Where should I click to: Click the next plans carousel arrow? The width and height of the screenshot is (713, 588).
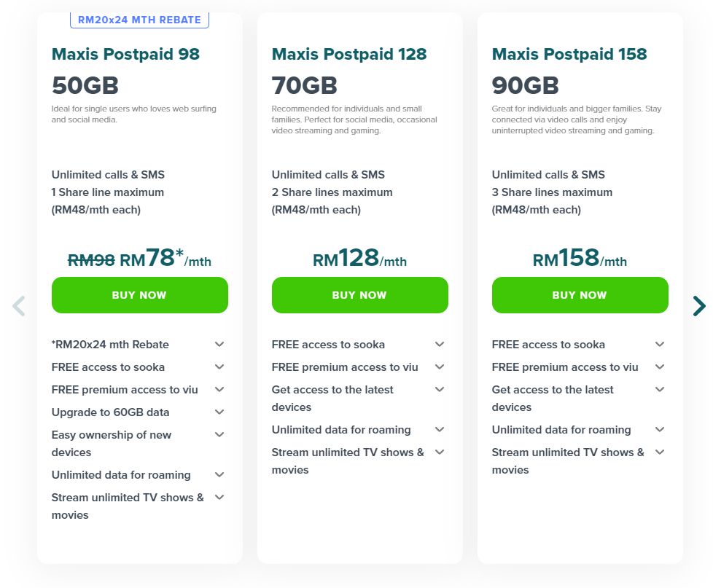coord(698,306)
